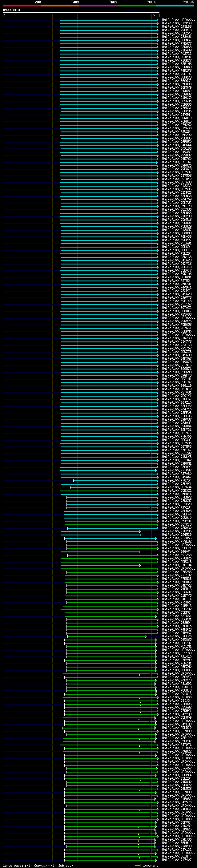Click the label UniRef100_Q8NK57
Screen dimensions: 197x868
(x=177, y=501)
